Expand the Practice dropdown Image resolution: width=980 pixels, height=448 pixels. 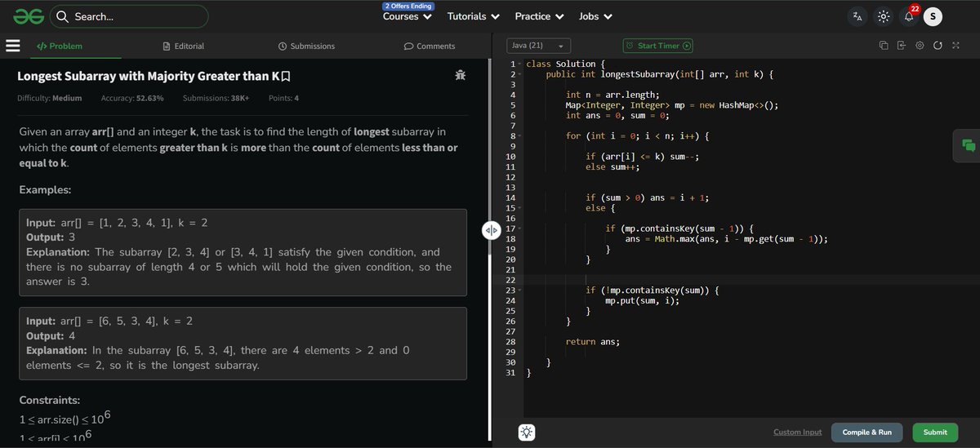[539, 16]
